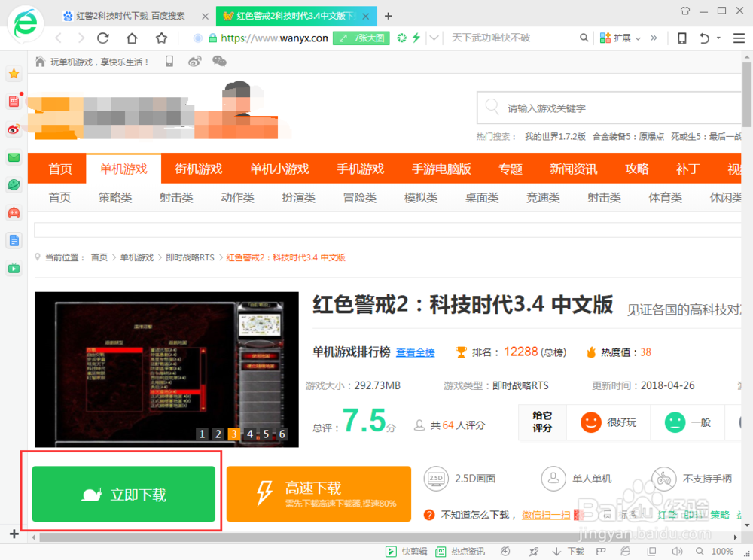The height and width of the screenshot is (560, 753).
Task: Click the browser forward arrow
Action: point(81,38)
